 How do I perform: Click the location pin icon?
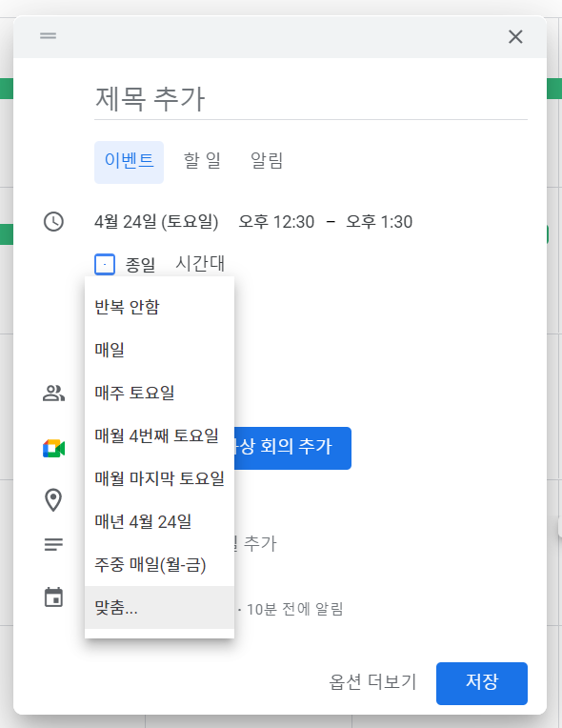pyautogui.click(x=53, y=500)
